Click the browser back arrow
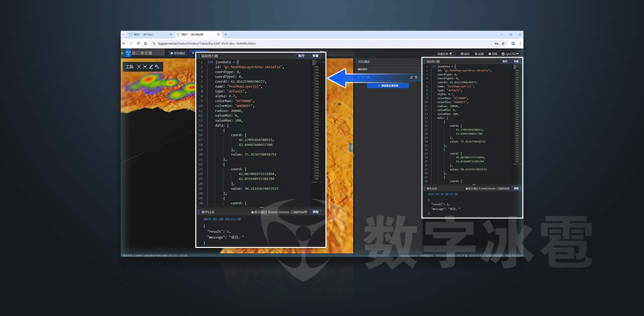This screenshot has height=316, width=644. pos(124,43)
